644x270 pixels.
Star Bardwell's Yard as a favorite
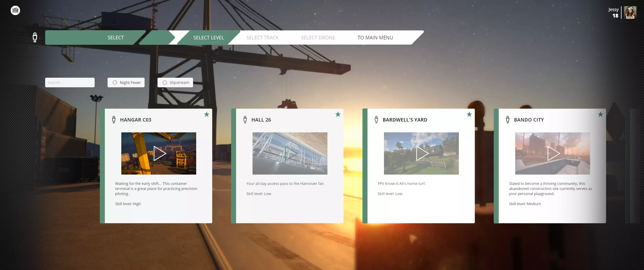tap(469, 114)
